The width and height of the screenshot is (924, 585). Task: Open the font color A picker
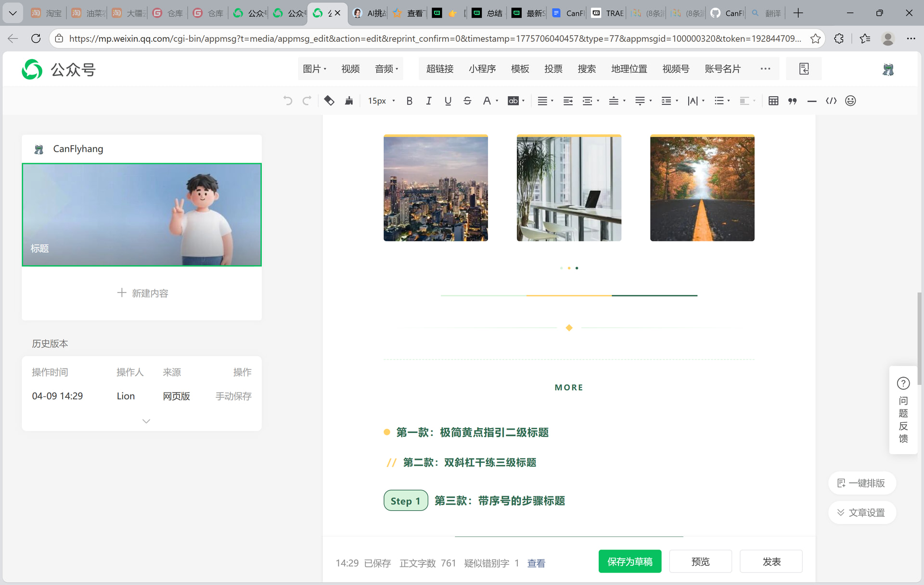pos(487,101)
